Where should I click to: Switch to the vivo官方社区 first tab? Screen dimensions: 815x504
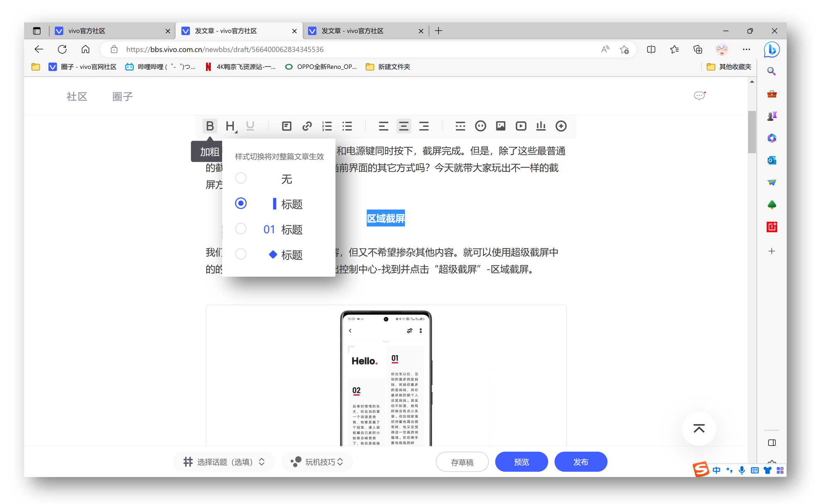coord(112,31)
